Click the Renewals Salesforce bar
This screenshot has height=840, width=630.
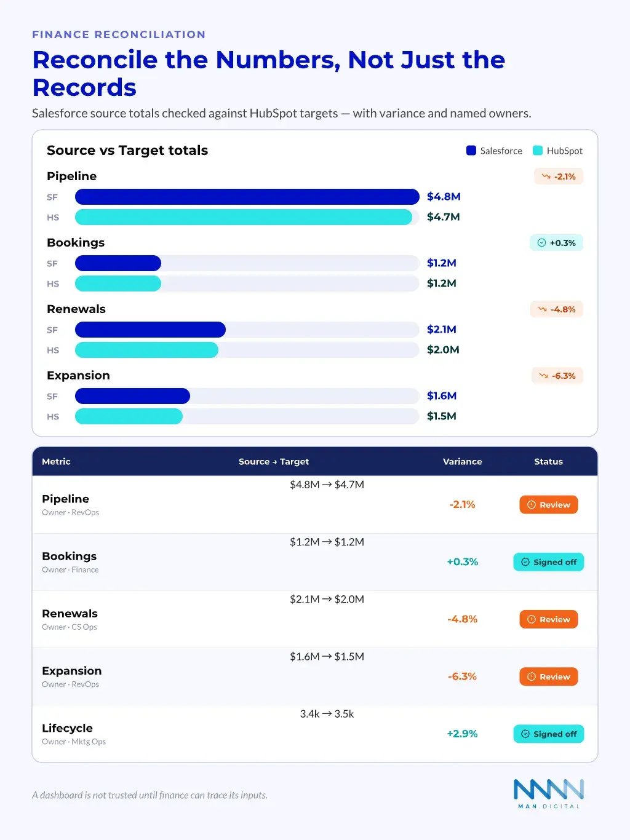[150, 330]
